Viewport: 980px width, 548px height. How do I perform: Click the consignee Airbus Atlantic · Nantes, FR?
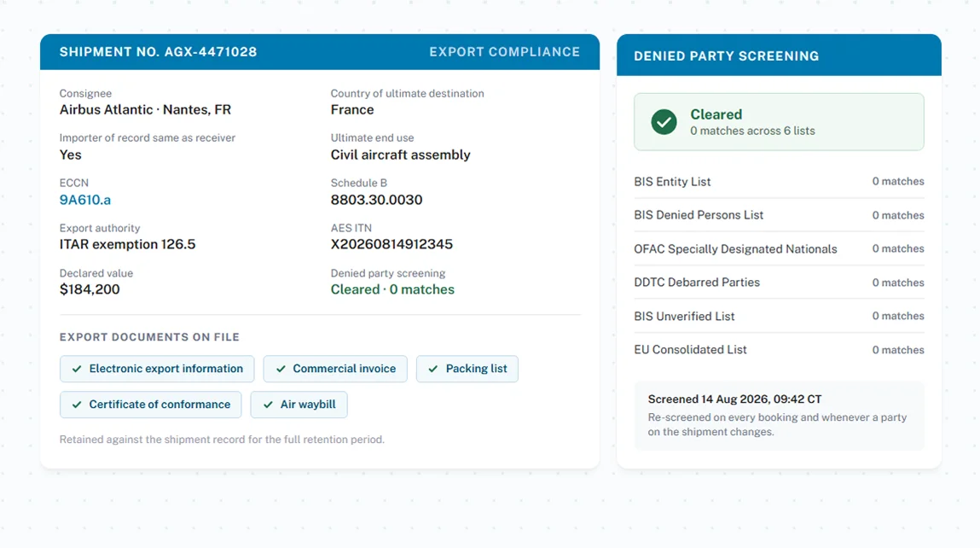[x=145, y=109]
